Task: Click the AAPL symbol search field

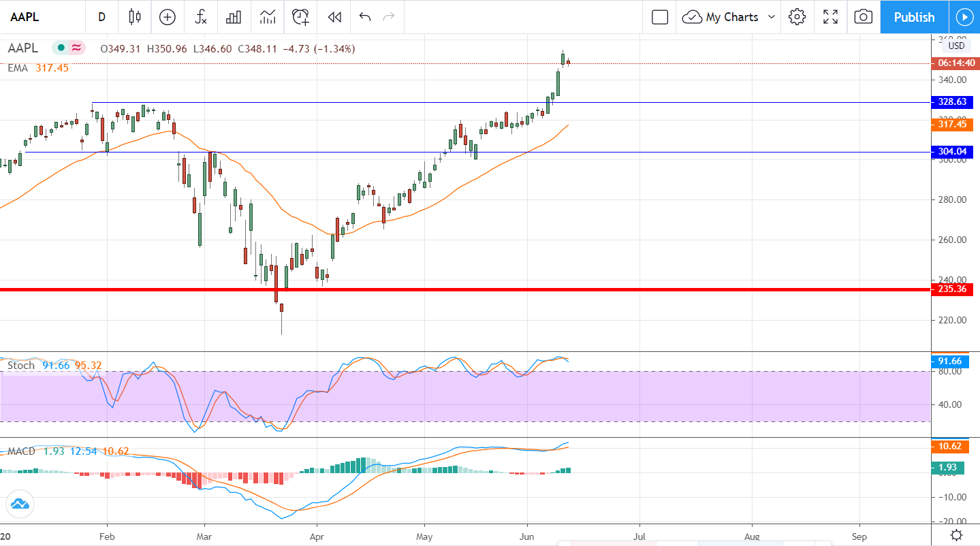Action: coord(42,17)
